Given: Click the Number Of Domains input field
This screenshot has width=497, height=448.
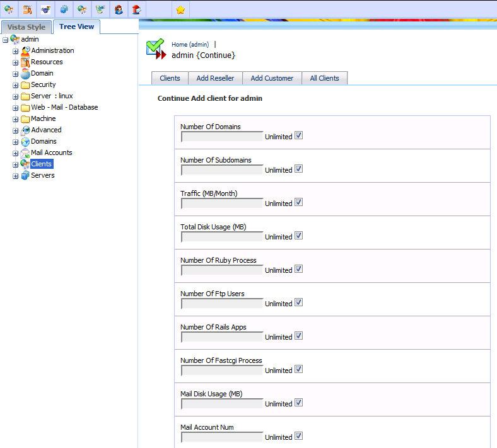Looking at the screenshot, I should (222, 137).
